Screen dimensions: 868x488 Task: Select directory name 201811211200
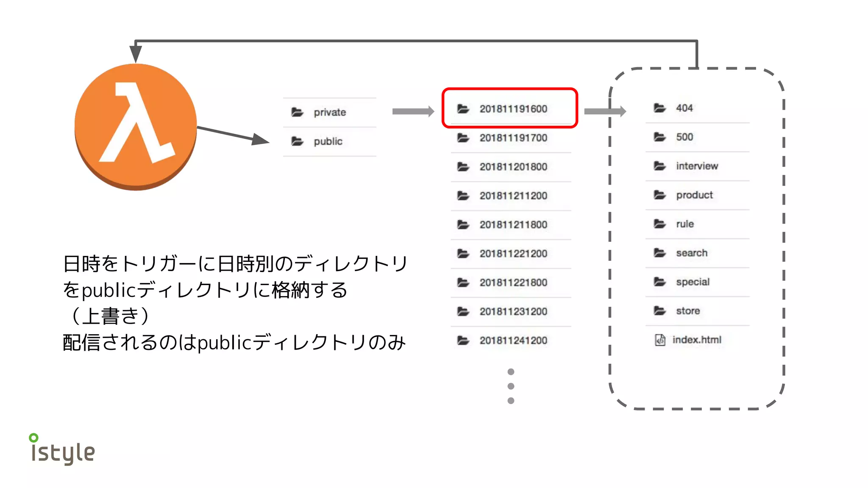pos(513,196)
